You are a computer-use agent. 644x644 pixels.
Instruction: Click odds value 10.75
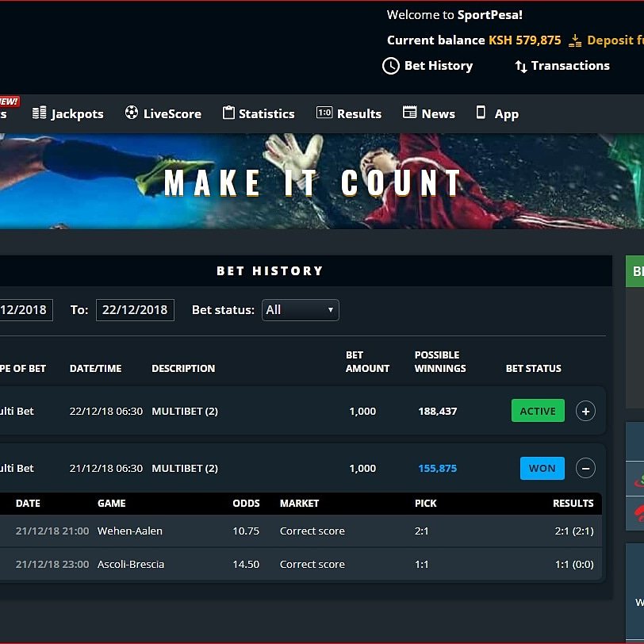pos(246,531)
